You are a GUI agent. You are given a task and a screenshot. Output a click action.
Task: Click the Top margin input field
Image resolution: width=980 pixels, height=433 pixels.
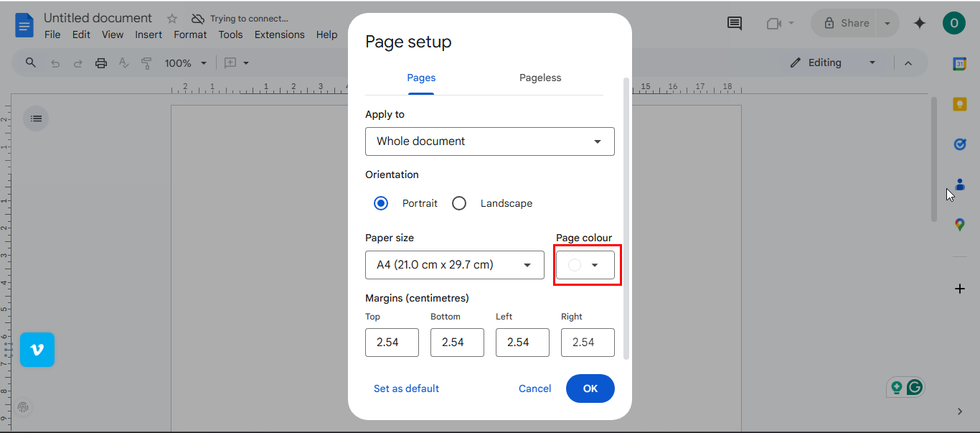(392, 343)
